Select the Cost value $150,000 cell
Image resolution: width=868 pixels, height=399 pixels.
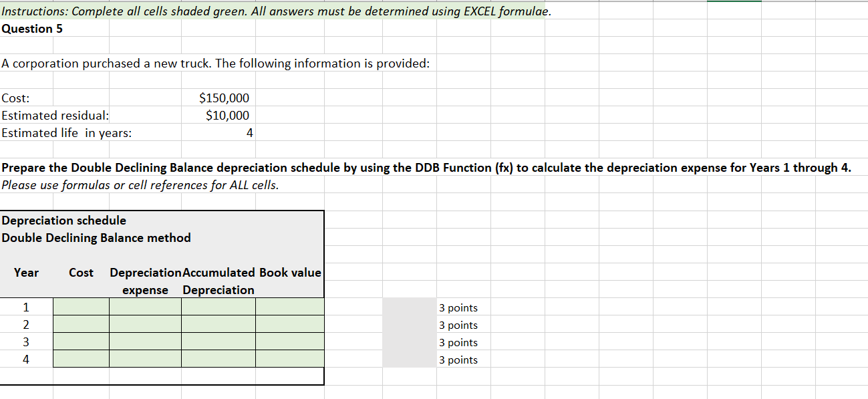pos(219,98)
